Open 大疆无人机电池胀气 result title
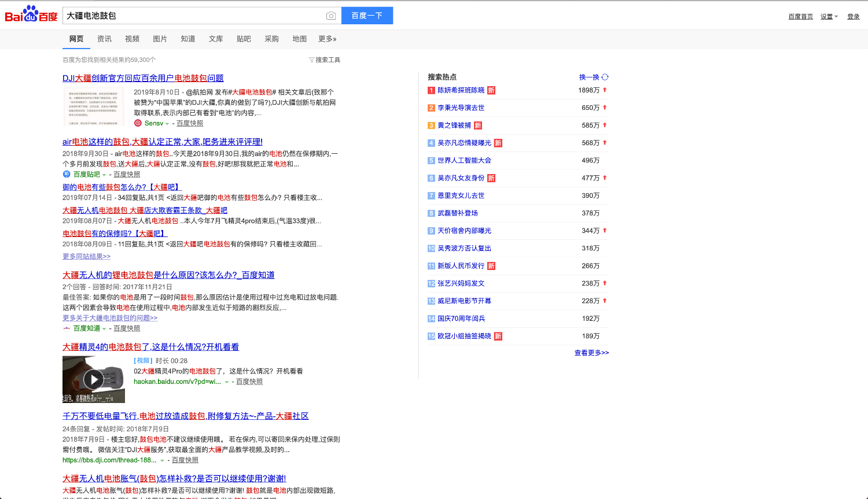This screenshot has width=868, height=499. (x=174, y=479)
